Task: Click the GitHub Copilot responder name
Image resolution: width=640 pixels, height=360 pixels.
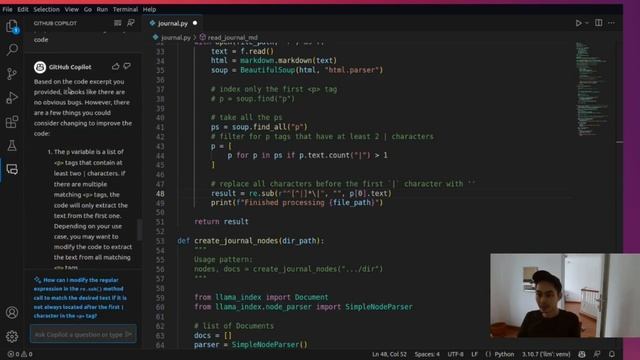Action: click(70, 67)
